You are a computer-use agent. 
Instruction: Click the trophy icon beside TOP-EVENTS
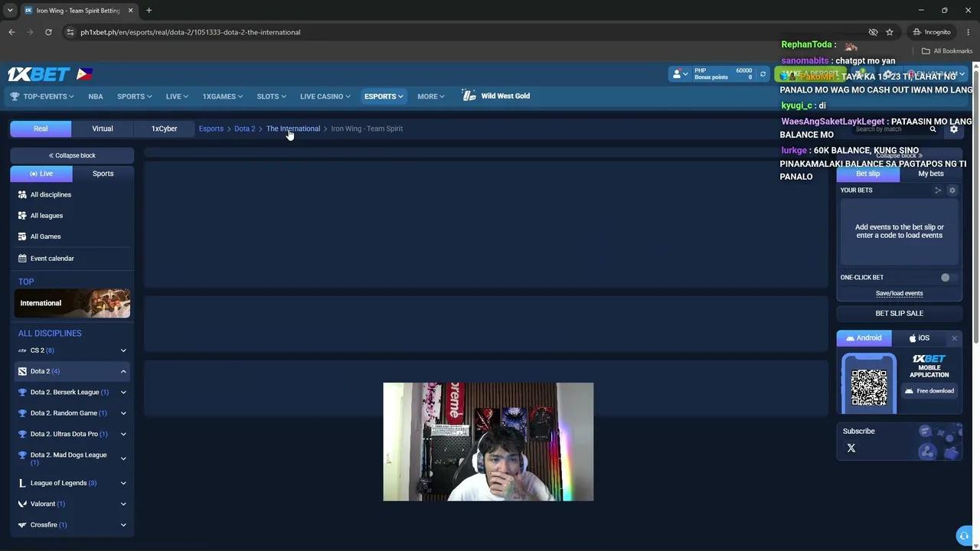[x=15, y=96]
